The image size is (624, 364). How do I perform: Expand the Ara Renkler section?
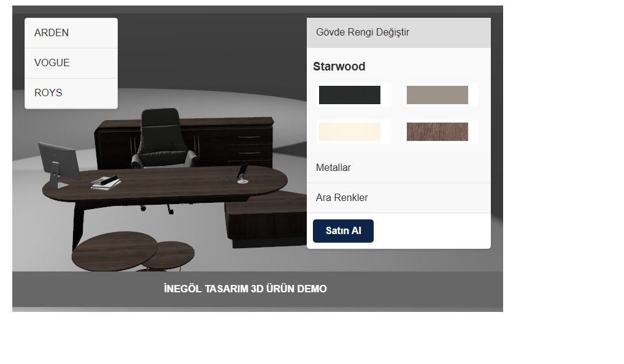(x=398, y=198)
